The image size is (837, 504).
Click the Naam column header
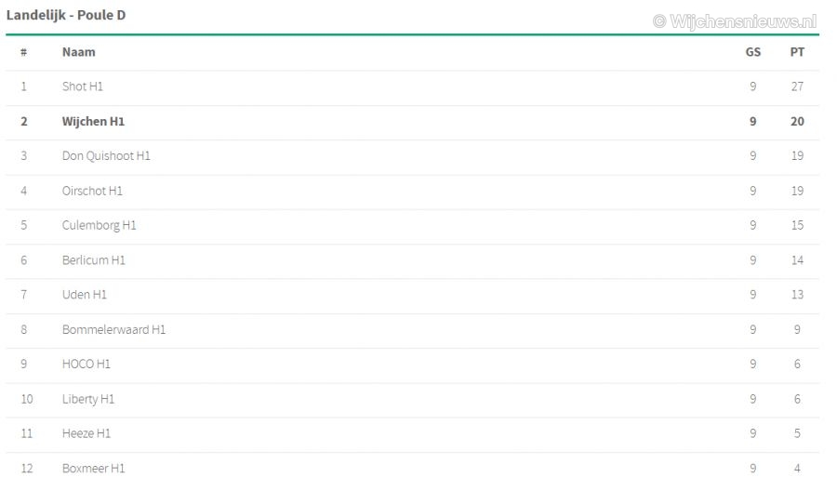pos(79,52)
